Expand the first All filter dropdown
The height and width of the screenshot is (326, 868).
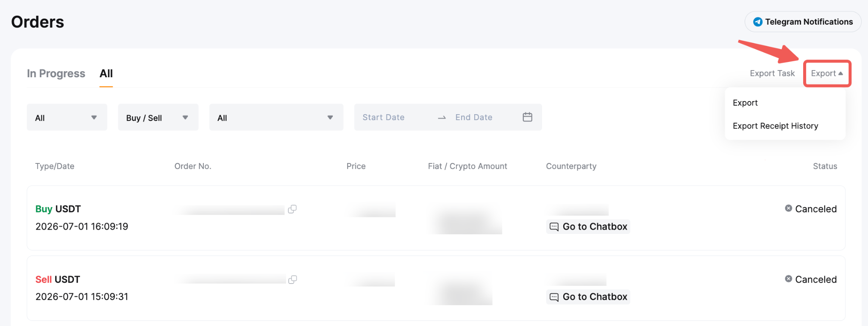tap(67, 118)
